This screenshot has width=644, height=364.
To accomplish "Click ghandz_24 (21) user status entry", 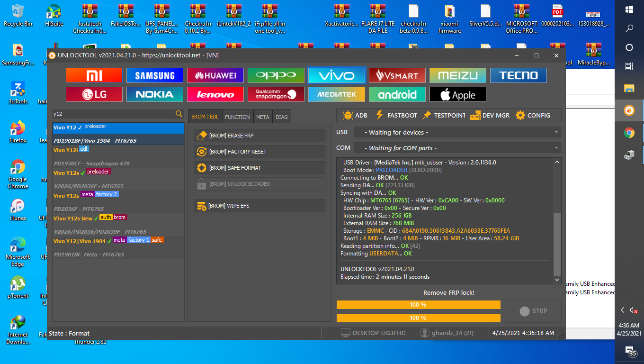I will 447,333.
